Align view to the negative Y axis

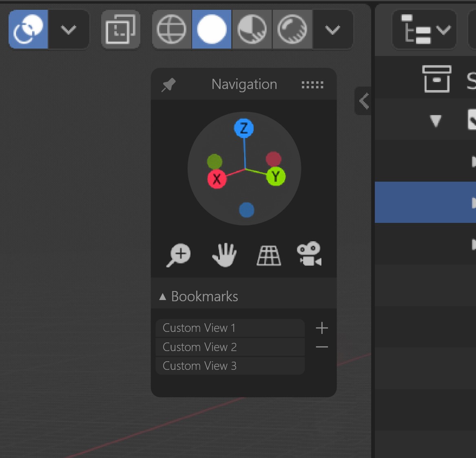coord(215,162)
